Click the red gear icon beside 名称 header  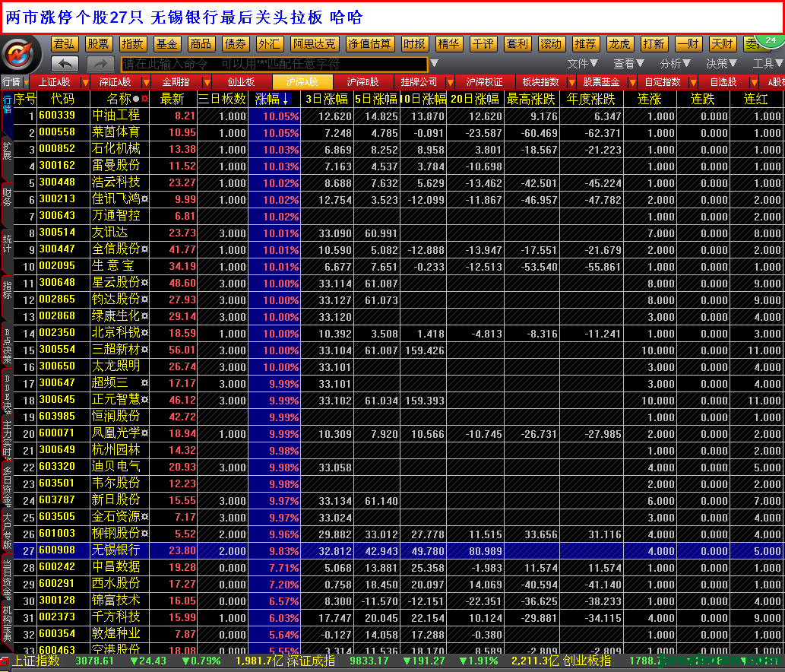144,99
